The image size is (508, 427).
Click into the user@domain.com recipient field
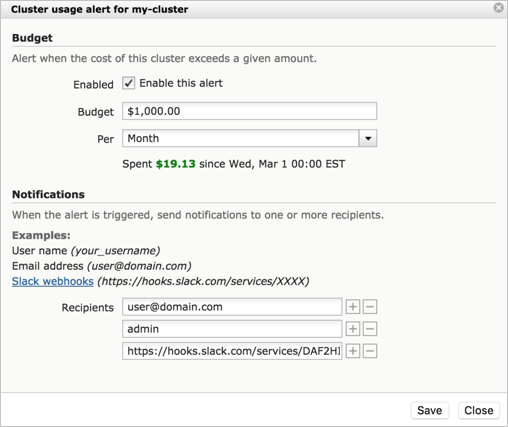coord(232,307)
